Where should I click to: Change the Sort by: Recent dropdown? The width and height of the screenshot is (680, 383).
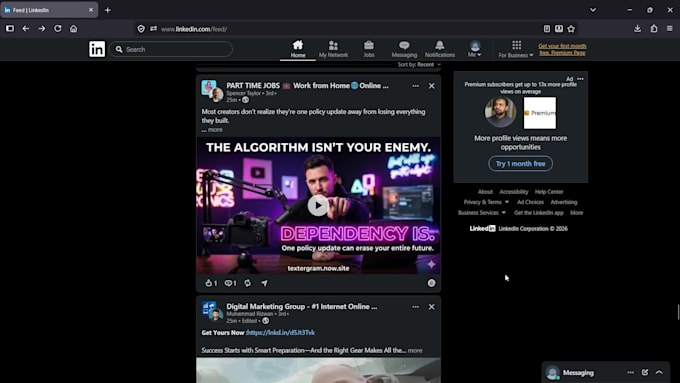point(419,65)
